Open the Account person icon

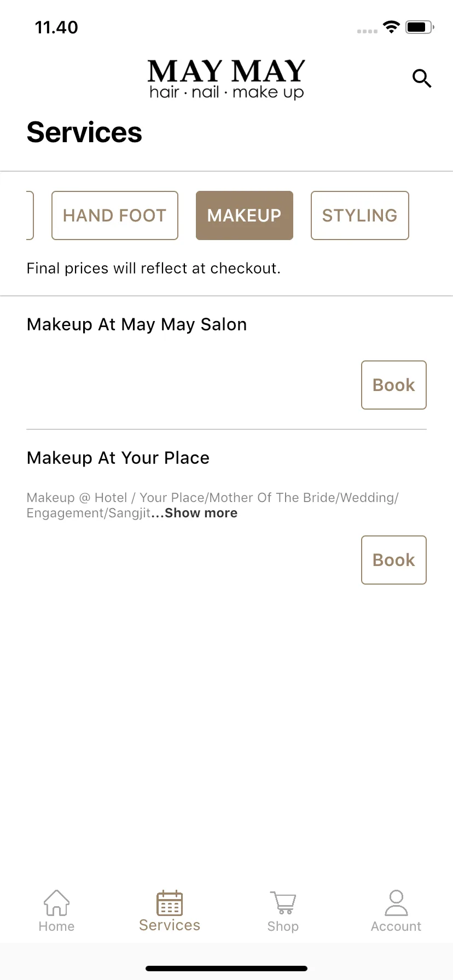tap(396, 902)
